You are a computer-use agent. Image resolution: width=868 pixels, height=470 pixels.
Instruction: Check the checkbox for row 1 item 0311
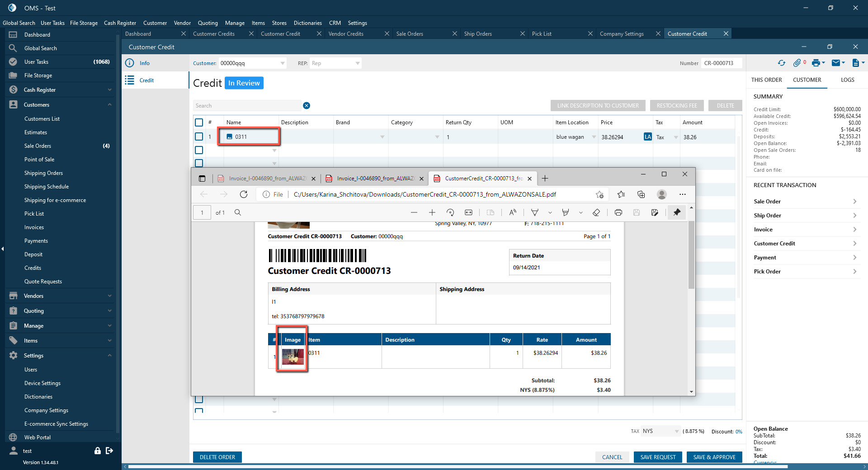(199, 136)
